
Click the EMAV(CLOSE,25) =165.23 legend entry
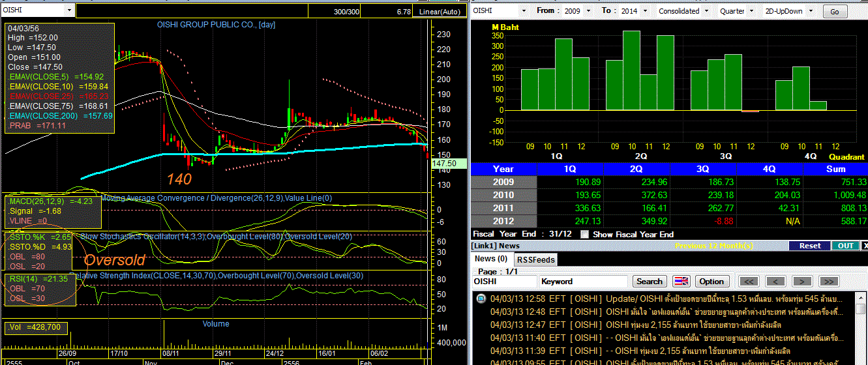click(x=57, y=96)
